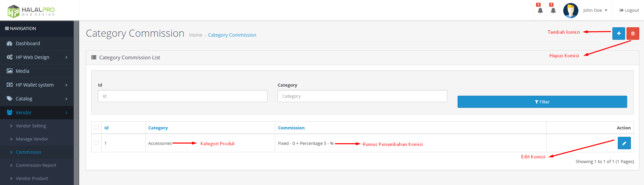Screen dimensions: 644x185
Task: Click the blue add commission plus button
Action: [618, 34]
